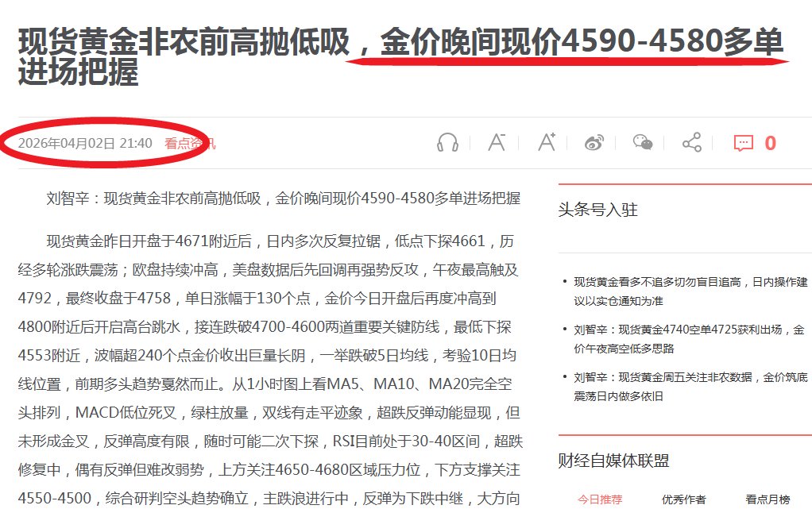The width and height of the screenshot is (812, 509).
Task: Click the first body paragraph starting 刘智辛
Action: pyautogui.click(x=284, y=199)
